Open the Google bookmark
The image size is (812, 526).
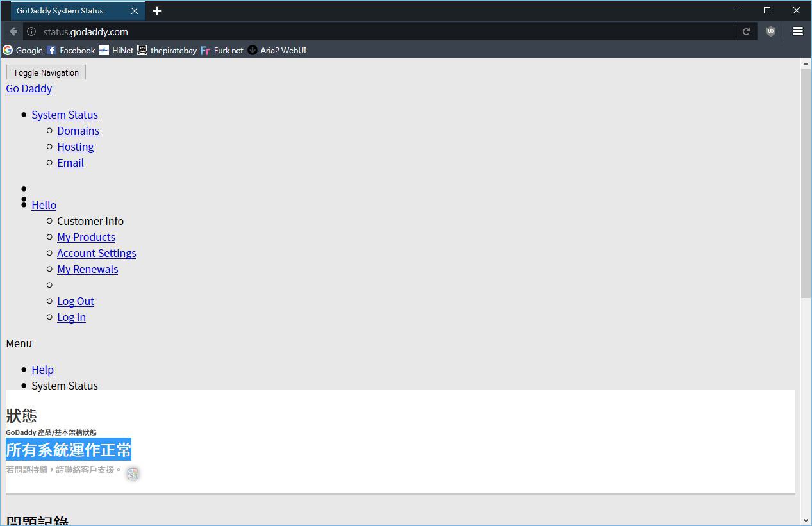point(22,50)
